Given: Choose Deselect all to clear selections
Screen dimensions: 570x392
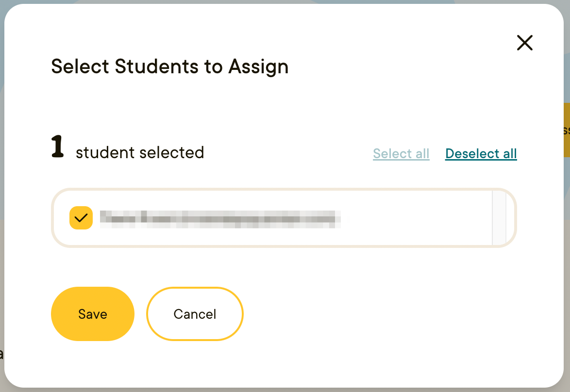Looking at the screenshot, I should pyautogui.click(x=481, y=153).
